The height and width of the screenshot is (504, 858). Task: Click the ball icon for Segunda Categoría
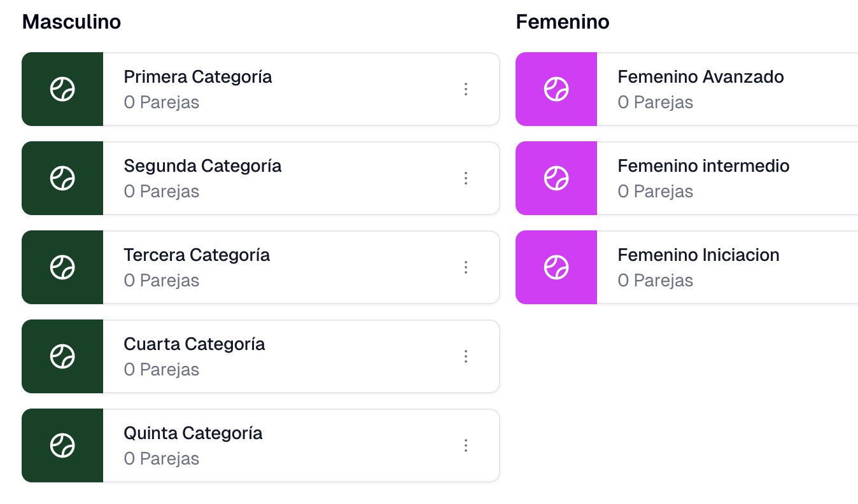62,178
